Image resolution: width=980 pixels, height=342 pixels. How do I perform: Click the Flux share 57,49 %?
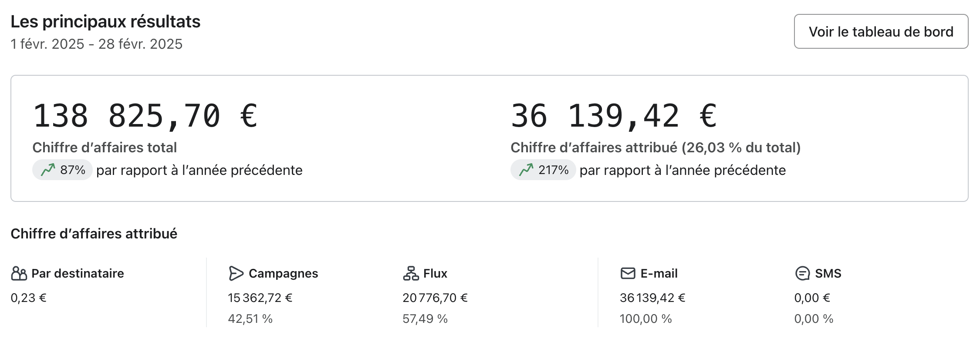click(x=425, y=319)
